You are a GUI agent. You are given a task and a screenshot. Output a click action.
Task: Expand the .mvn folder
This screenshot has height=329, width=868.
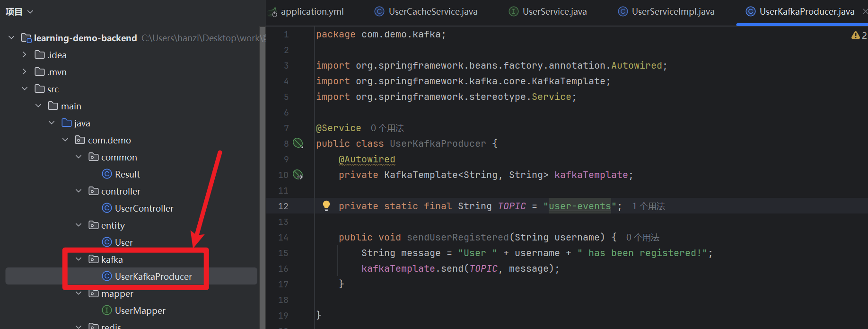tap(25, 72)
